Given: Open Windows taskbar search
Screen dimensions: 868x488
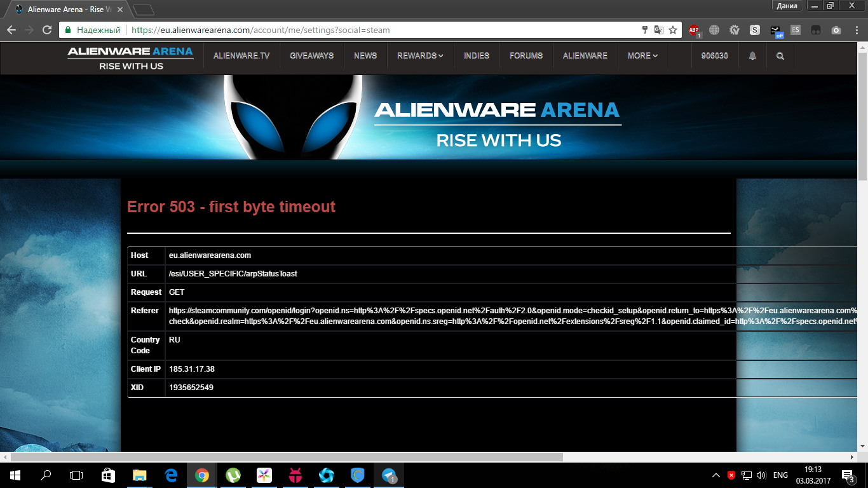Looking at the screenshot, I should pyautogui.click(x=46, y=475).
